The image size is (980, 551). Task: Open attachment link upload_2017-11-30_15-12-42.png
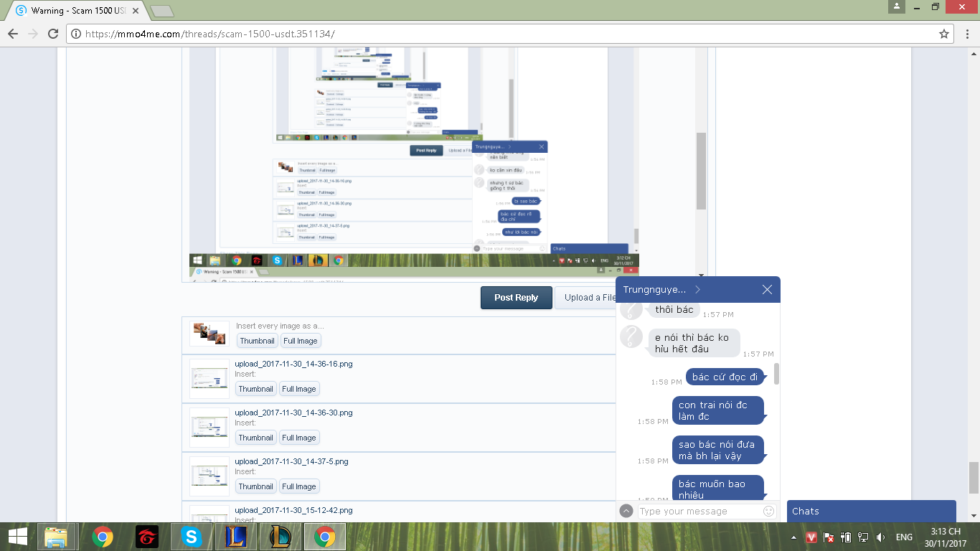click(294, 510)
